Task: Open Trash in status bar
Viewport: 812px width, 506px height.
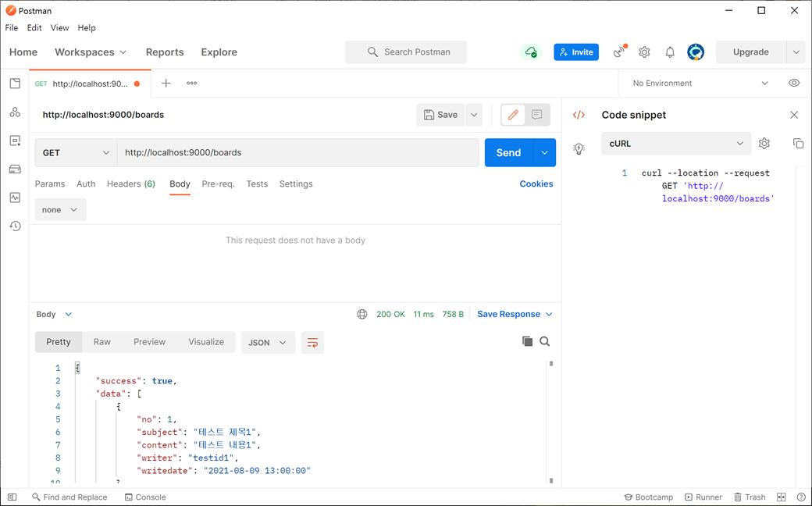Action: [750, 497]
